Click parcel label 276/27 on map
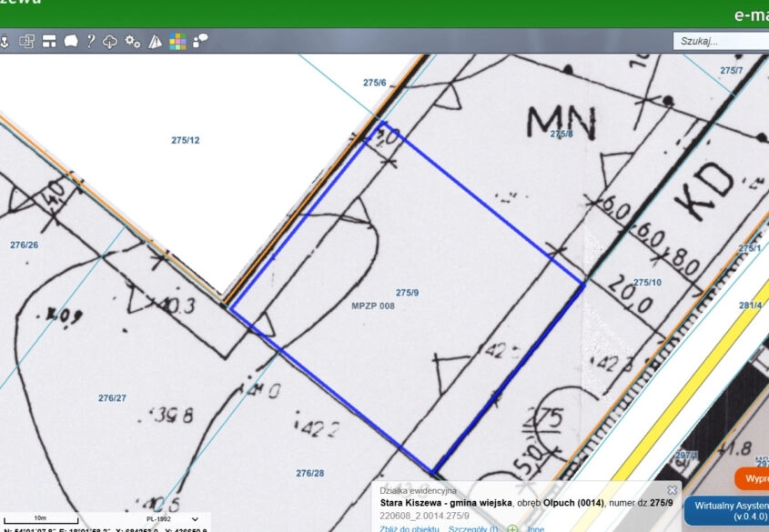Image resolution: width=769 pixels, height=532 pixels. [x=112, y=397]
